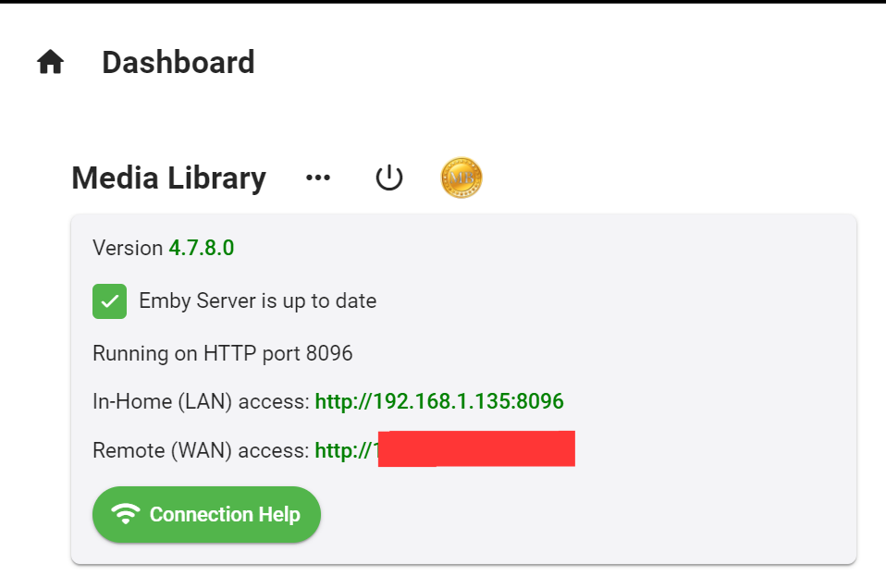The height and width of the screenshot is (588, 886).
Task: Click the 'Version' label text
Action: tap(128, 248)
